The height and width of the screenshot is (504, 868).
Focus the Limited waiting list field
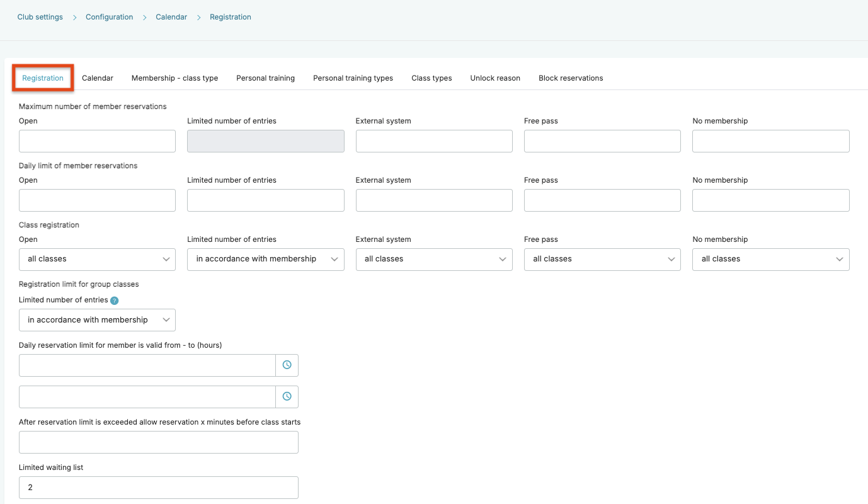[158, 488]
